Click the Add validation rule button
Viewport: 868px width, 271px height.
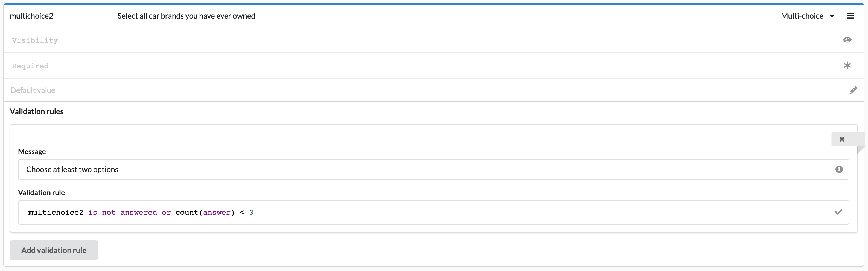tap(54, 250)
